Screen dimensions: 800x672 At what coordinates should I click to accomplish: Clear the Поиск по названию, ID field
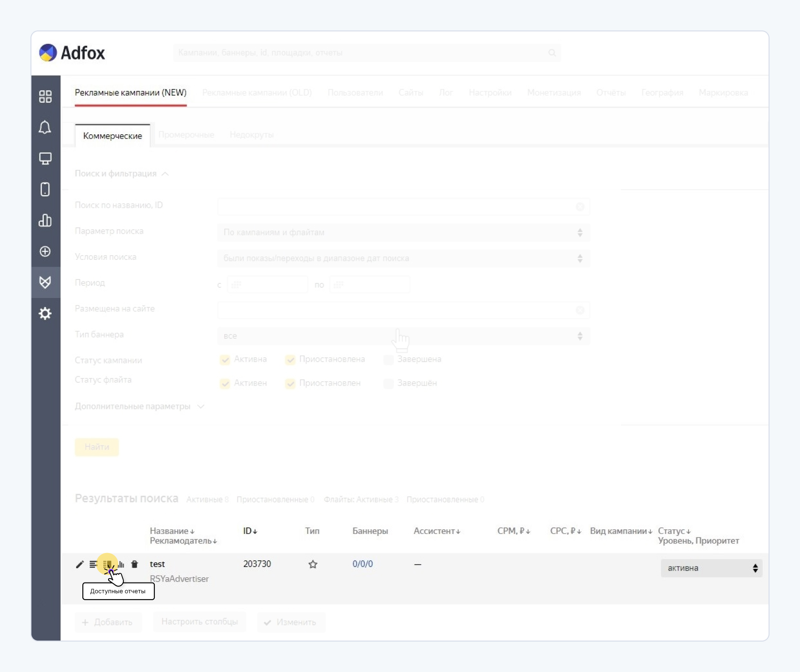(x=580, y=207)
